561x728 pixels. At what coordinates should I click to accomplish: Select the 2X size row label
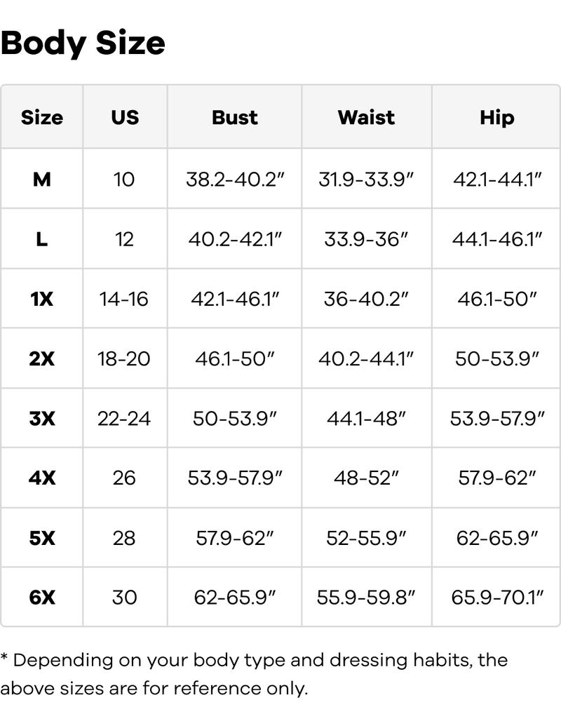[42, 358]
